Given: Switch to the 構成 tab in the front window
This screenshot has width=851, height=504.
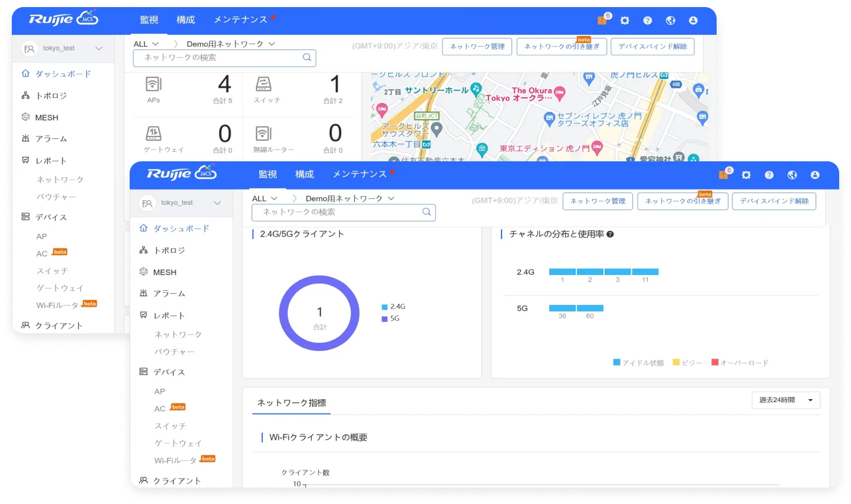Looking at the screenshot, I should click(x=304, y=174).
